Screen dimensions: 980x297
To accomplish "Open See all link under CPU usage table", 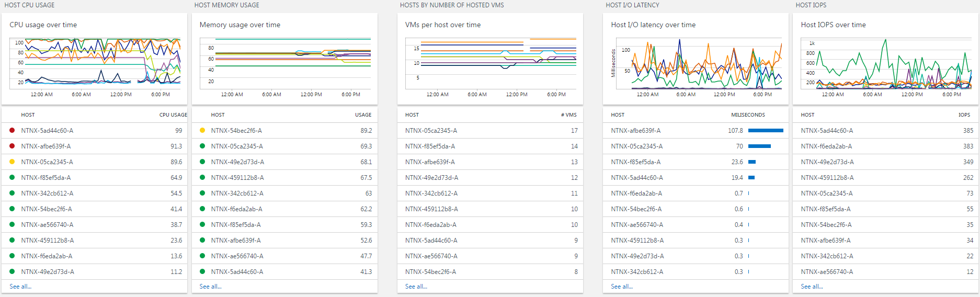I will 20,287.
